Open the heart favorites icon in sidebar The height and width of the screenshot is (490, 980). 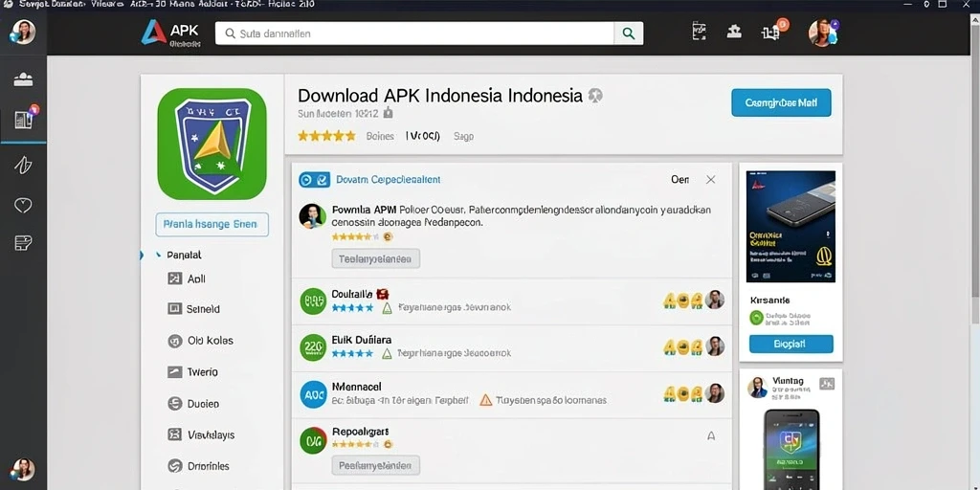23,205
